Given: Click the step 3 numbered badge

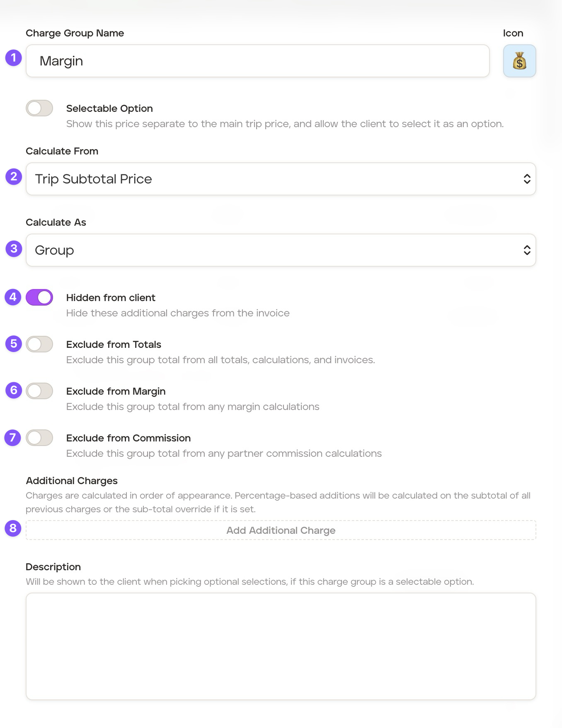Looking at the screenshot, I should coord(14,249).
